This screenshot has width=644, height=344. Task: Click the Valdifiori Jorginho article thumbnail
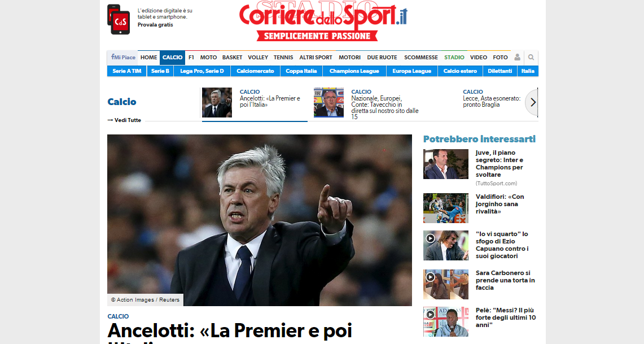pyautogui.click(x=446, y=208)
